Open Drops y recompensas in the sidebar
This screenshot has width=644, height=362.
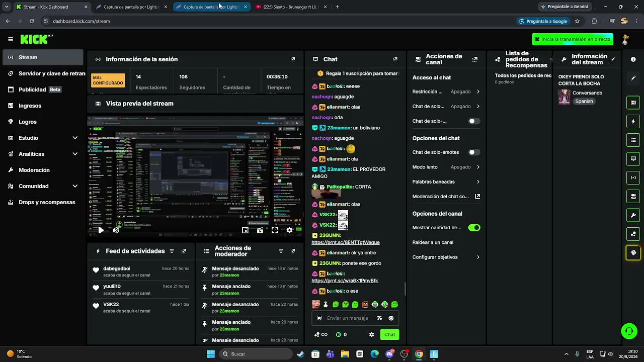(43, 202)
